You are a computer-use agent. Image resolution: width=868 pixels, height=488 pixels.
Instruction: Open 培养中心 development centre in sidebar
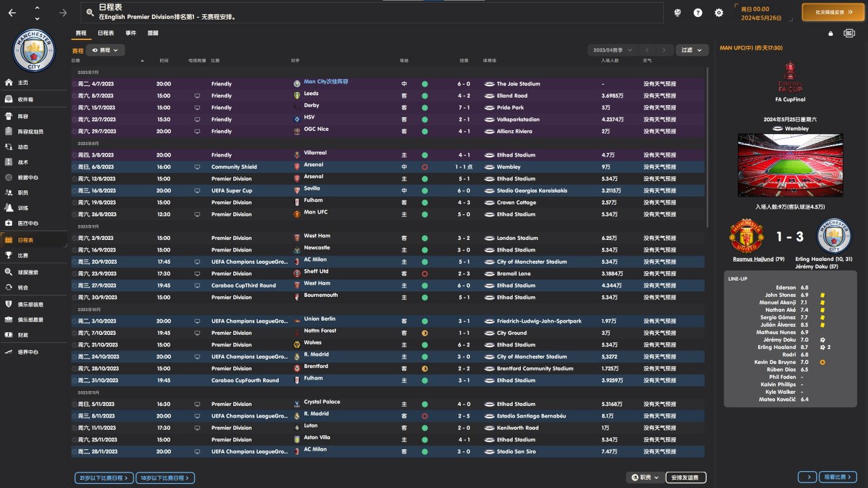[34, 352]
